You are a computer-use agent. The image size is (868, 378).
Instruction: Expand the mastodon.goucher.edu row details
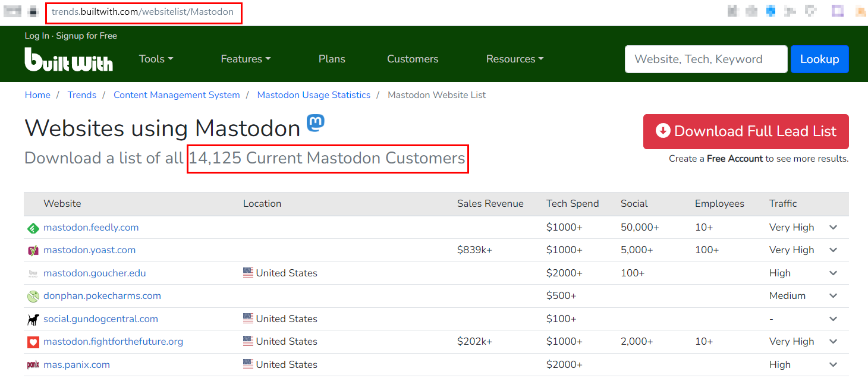click(x=833, y=273)
